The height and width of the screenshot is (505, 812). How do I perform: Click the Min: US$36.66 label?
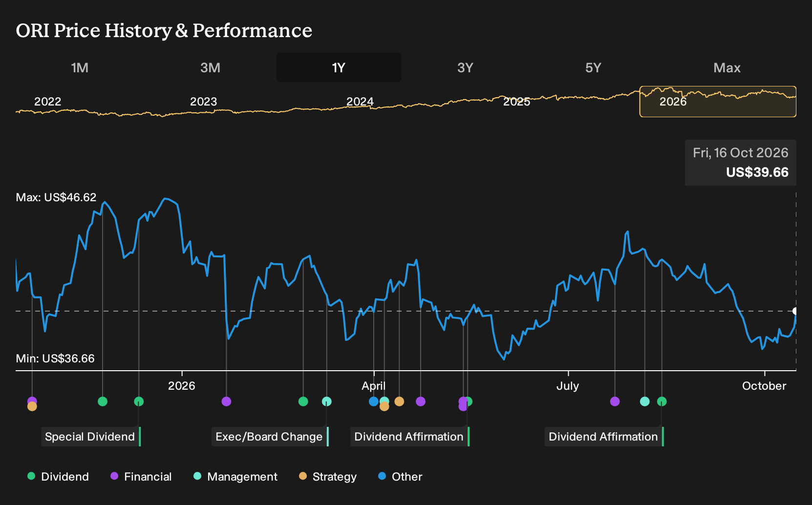(55, 358)
